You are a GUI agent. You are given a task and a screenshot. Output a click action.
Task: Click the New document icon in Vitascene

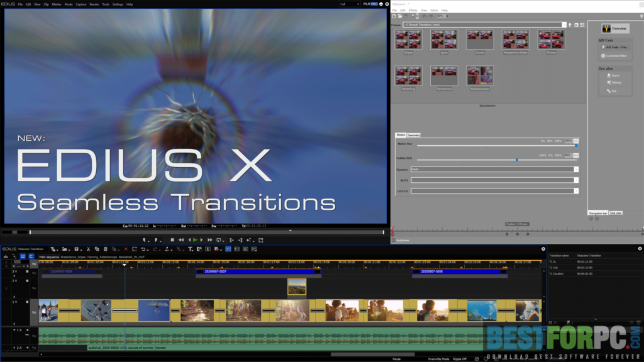(x=394, y=16)
